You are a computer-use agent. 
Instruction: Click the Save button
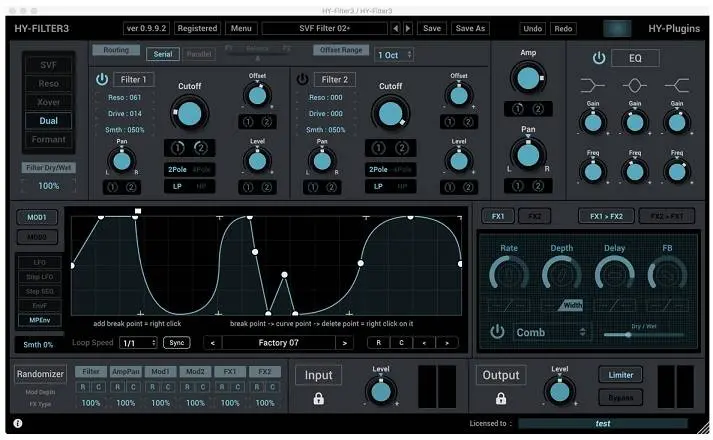pyautogui.click(x=432, y=28)
